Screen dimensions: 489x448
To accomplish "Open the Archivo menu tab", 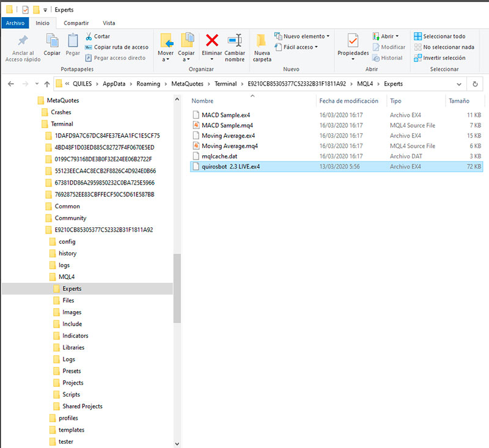I will click(x=15, y=23).
